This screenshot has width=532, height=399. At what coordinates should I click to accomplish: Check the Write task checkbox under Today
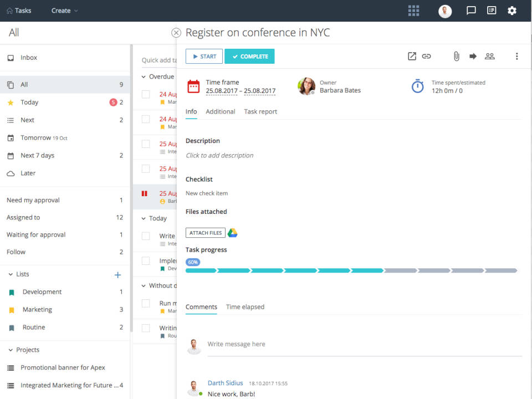point(146,236)
